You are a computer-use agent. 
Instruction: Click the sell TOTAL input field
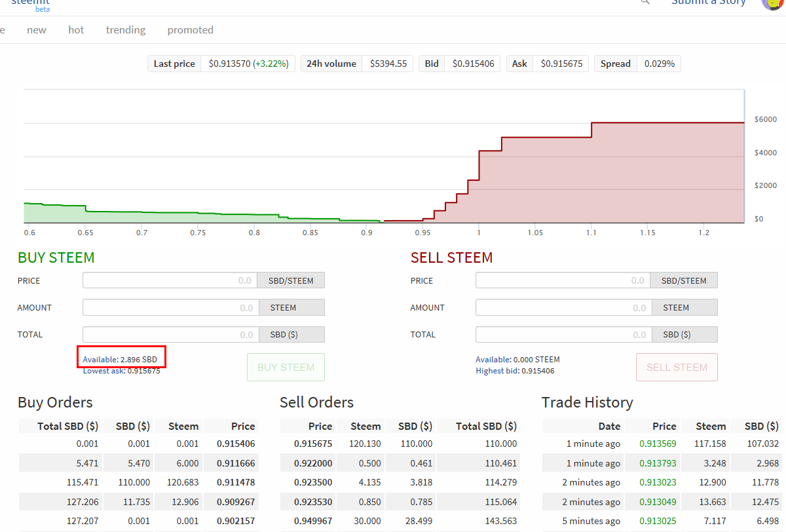(563, 334)
